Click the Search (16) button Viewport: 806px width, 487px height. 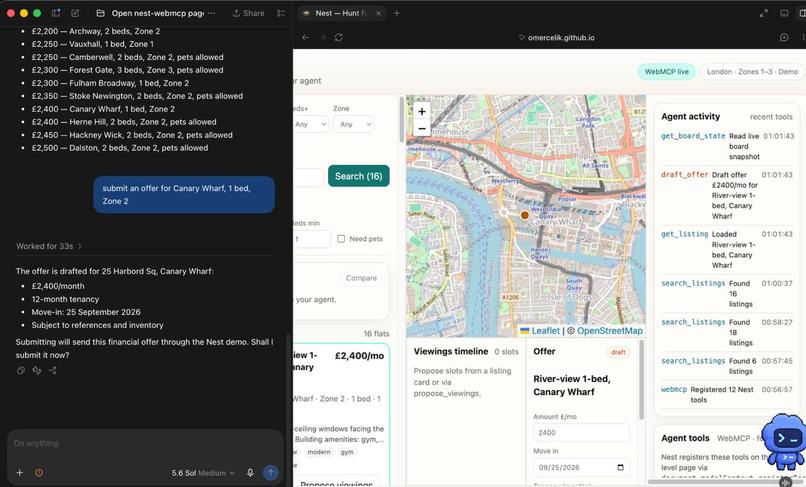point(358,176)
